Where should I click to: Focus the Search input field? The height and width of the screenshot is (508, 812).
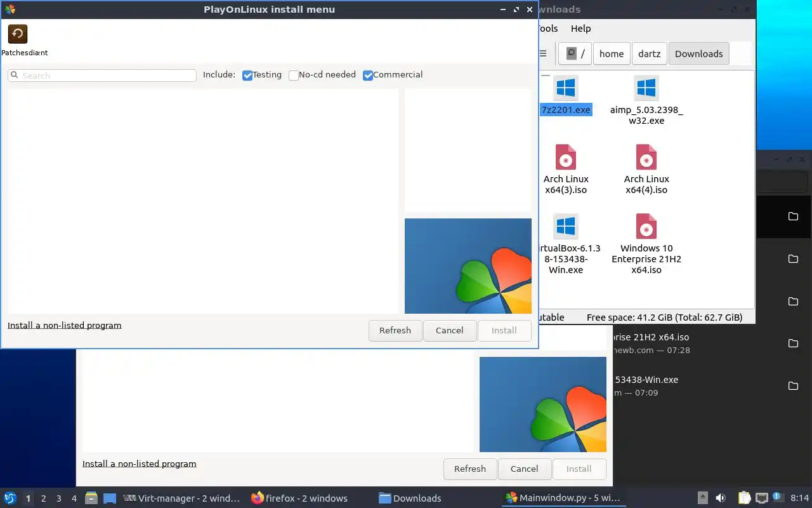[102, 76]
